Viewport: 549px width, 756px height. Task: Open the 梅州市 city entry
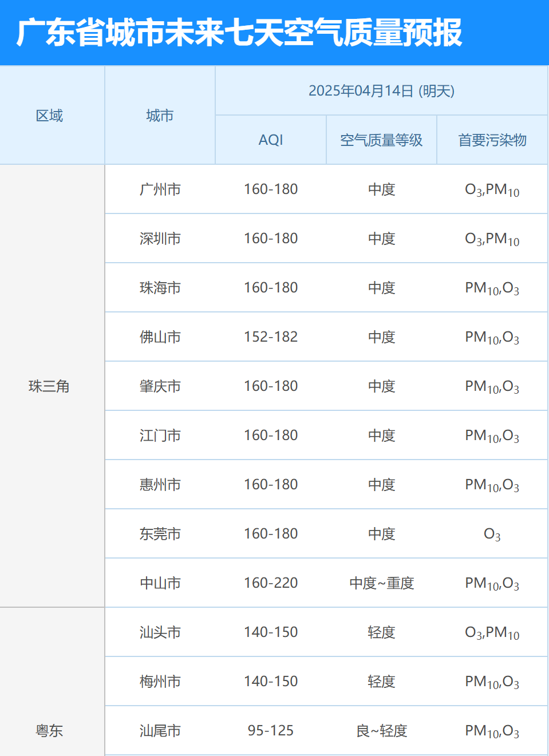(x=160, y=682)
